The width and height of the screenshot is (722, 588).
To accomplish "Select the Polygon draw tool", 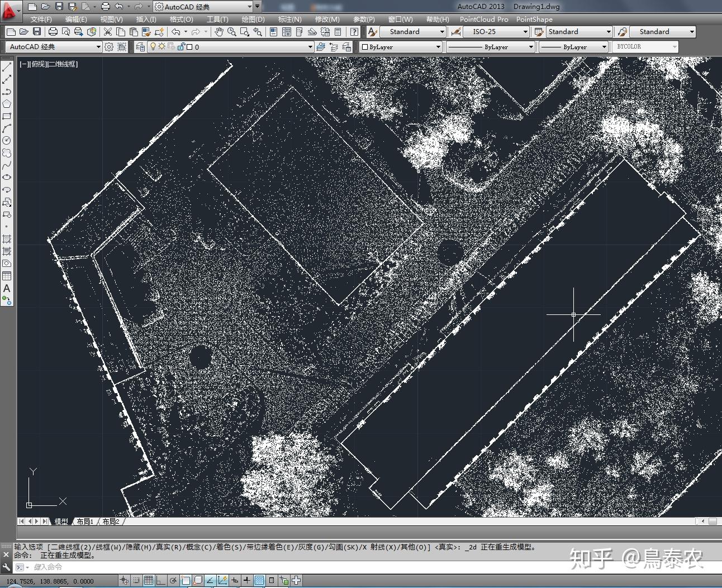I will click(x=7, y=104).
